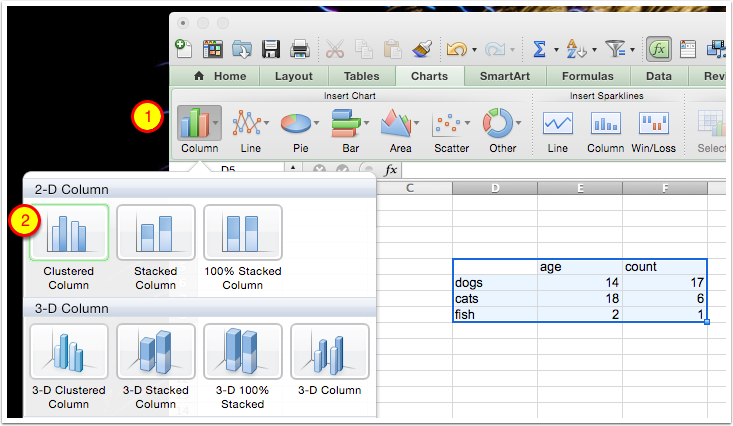
Task: Click the cell containing 'dogs'
Action: click(494, 283)
